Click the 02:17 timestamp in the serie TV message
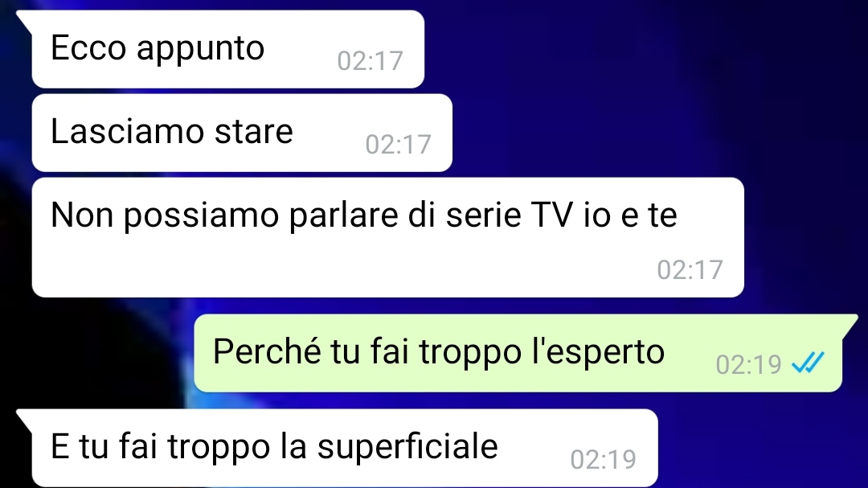The width and height of the screenshot is (868, 488). coord(690,270)
